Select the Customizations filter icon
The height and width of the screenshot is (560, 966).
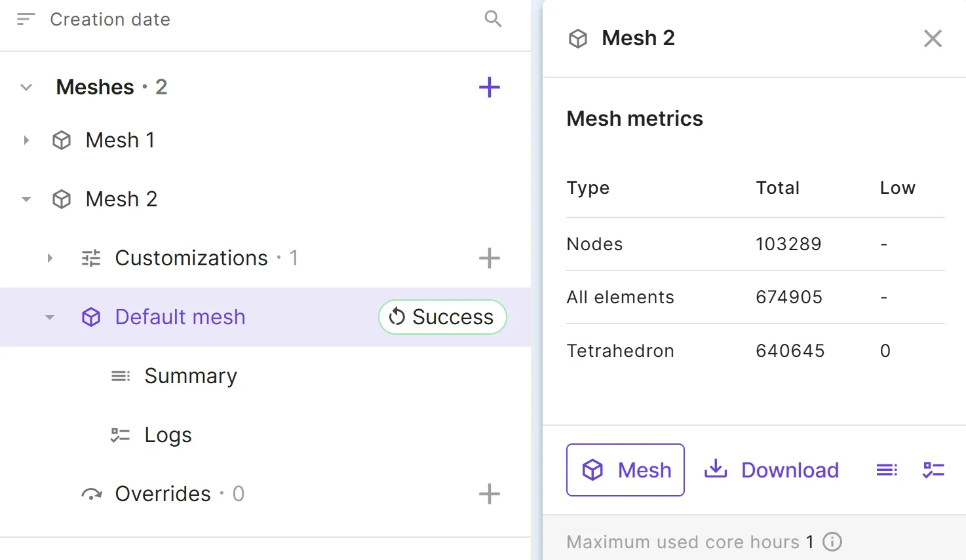point(90,257)
